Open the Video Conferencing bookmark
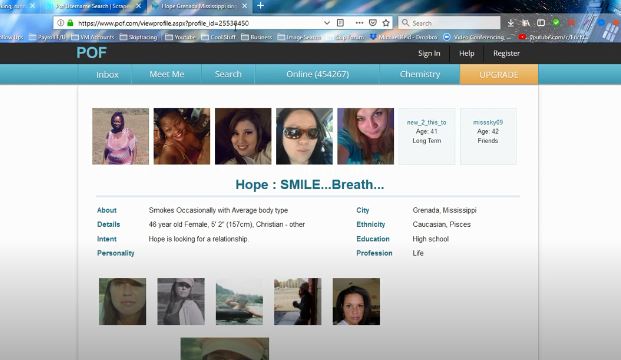Image resolution: width=621 pixels, height=360 pixels. click(x=477, y=37)
